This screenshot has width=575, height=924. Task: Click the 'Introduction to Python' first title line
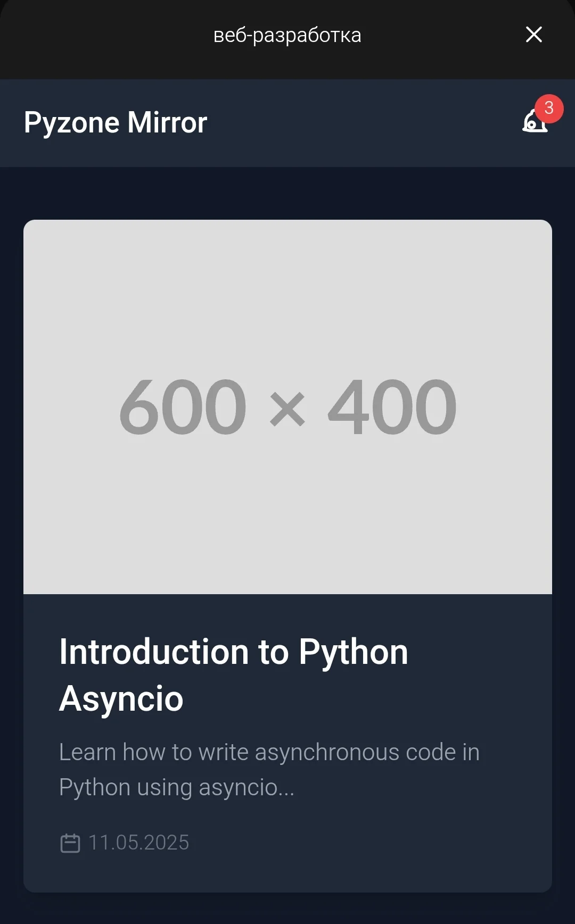pyautogui.click(x=233, y=652)
